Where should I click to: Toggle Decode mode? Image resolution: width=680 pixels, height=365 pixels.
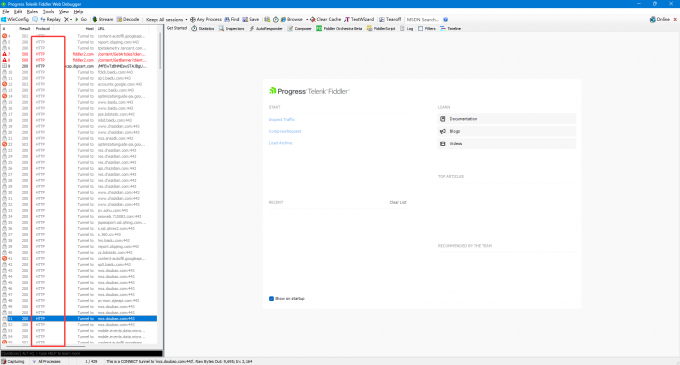coord(128,20)
